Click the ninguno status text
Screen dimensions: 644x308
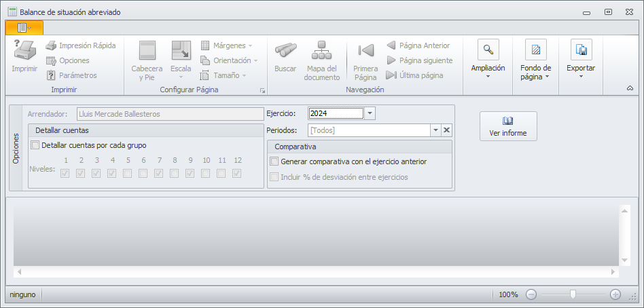tap(22, 294)
